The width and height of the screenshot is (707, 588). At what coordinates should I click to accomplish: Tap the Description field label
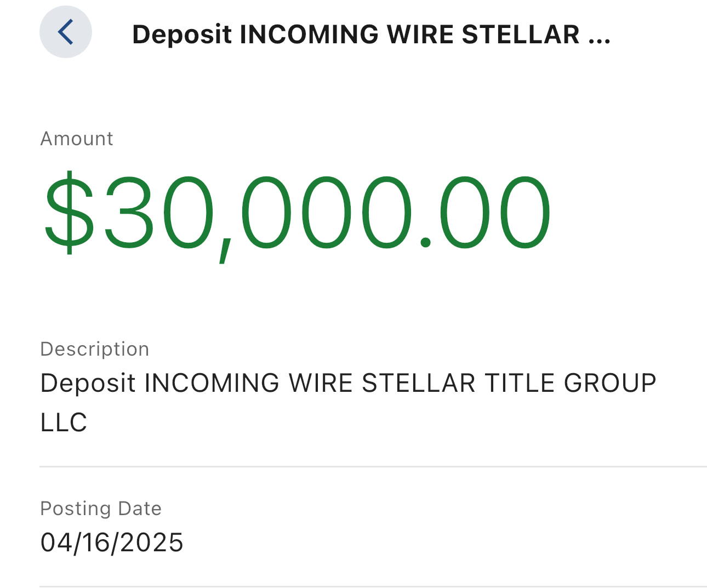94,349
